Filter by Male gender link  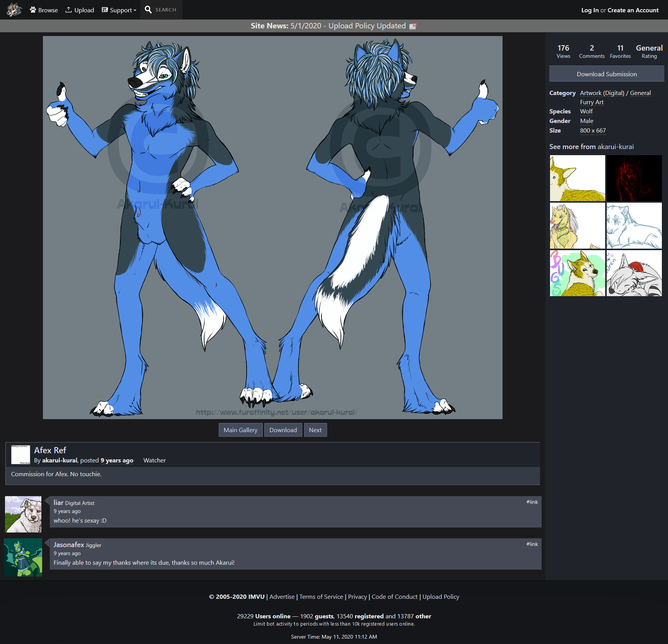[x=586, y=121]
